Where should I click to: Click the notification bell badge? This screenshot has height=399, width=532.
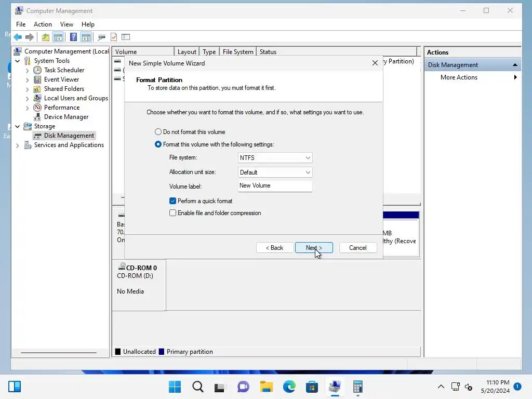(x=517, y=387)
